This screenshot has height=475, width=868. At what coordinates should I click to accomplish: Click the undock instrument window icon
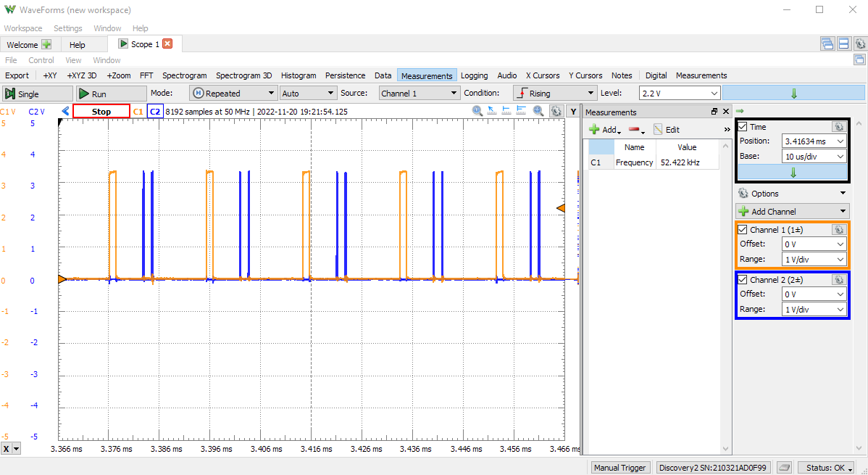[x=860, y=60]
